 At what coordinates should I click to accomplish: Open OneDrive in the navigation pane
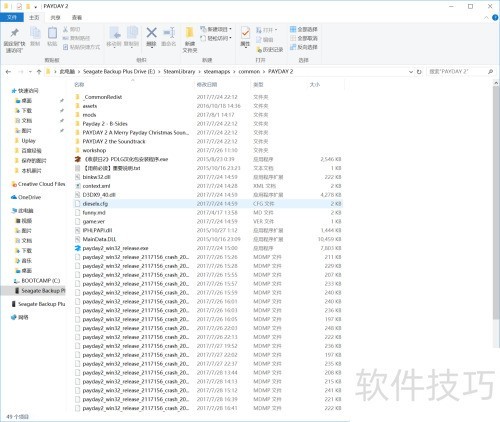coord(26,197)
